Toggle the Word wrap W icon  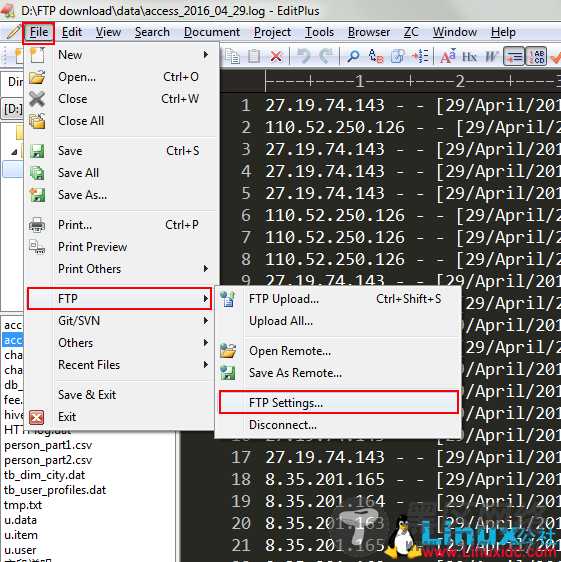coord(491,56)
